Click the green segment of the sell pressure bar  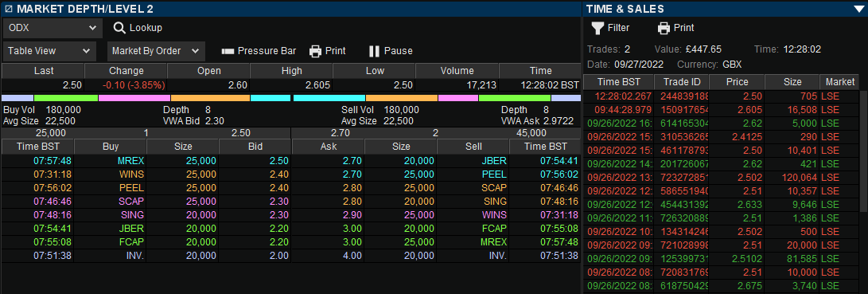515,98
